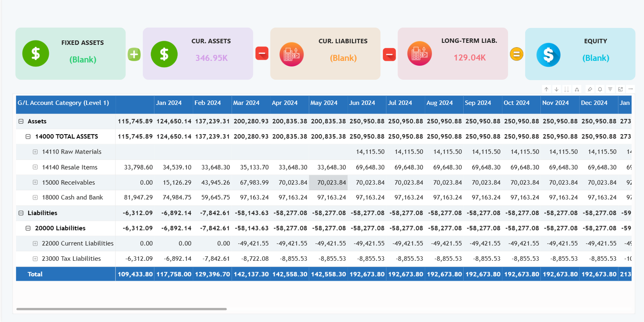
Task: Expand the 14110 Raw Materials row
Action: [x=35, y=152]
